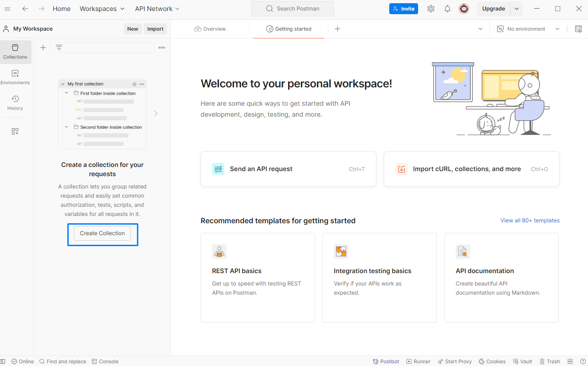Open Postbot in status bar
Image resolution: width=588 pixels, height=366 pixels.
coord(386,361)
